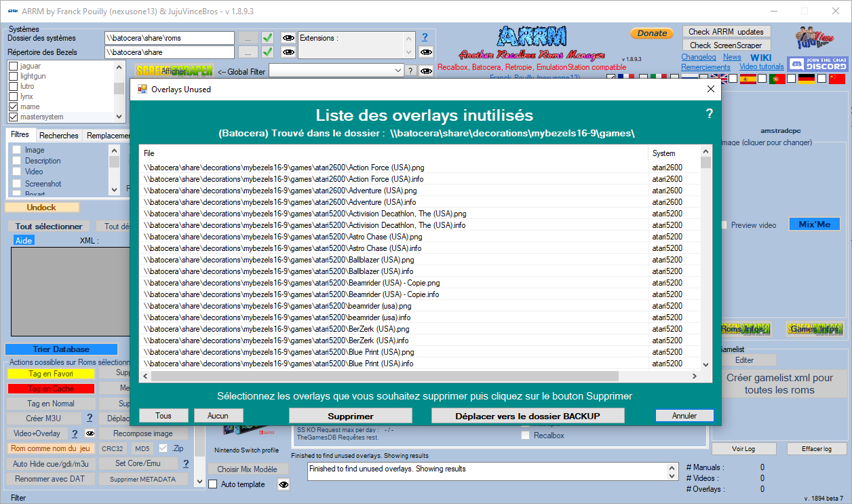Click the eye icon beside Auto template
This screenshot has height=504, width=852.
point(284,484)
